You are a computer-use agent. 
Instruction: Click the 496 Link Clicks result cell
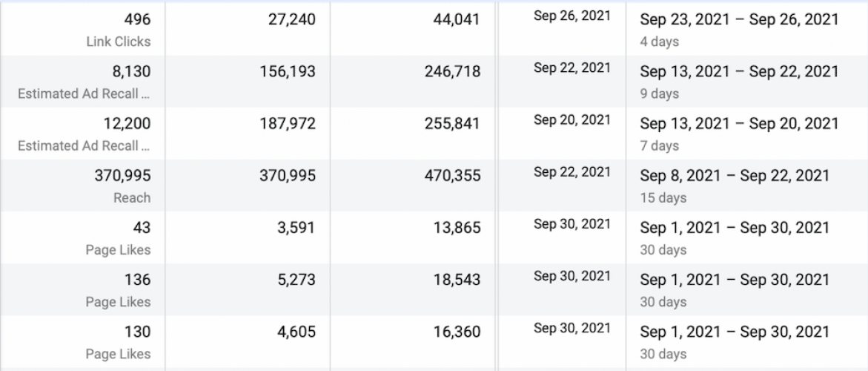pyautogui.click(x=119, y=30)
